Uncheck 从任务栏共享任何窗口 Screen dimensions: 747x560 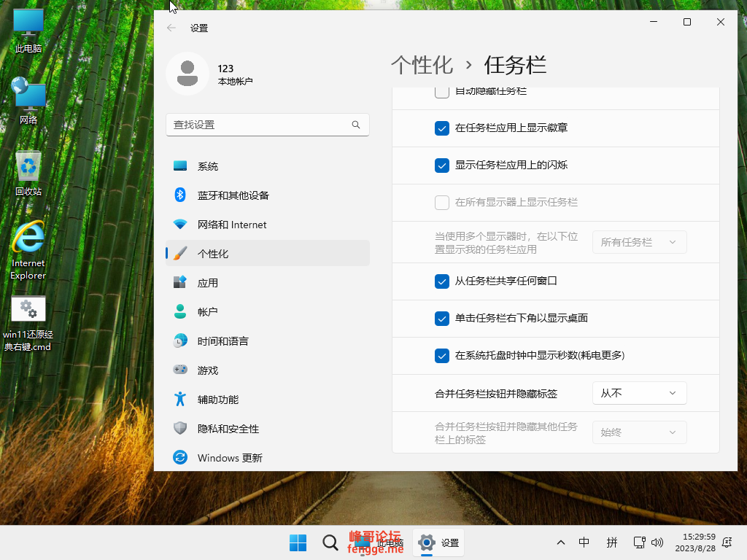[441, 281]
